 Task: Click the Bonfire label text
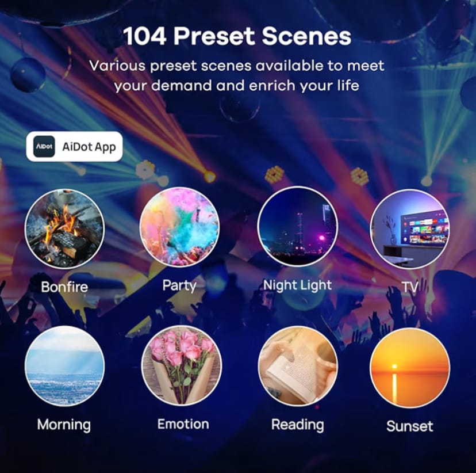click(x=64, y=287)
